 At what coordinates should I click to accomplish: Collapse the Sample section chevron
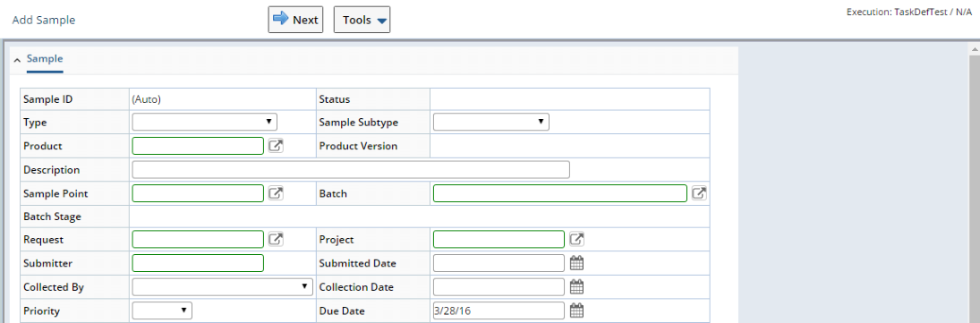[18, 60]
